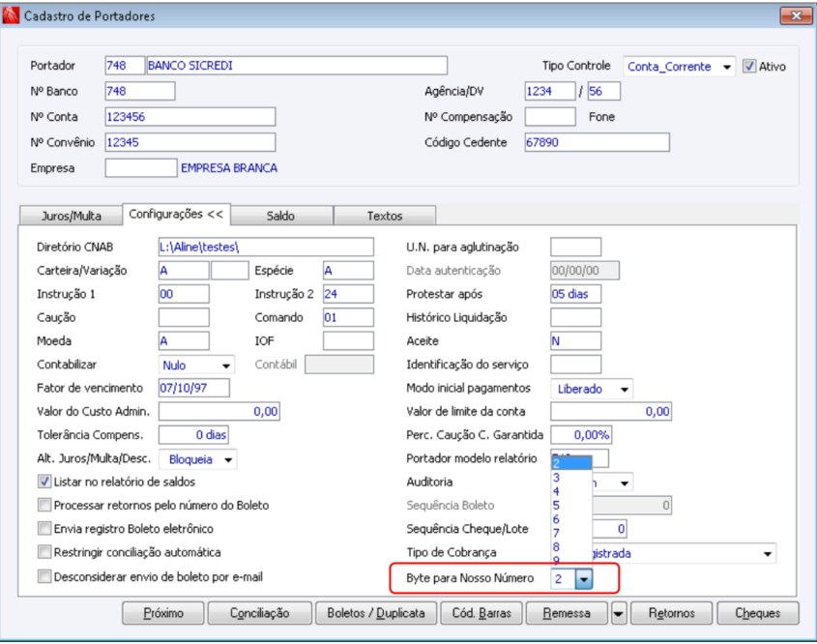Image resolution: width=817 pixels, height=644 pixels.
Task: Uncheck the Ativo checkbox
Action: 749,66
